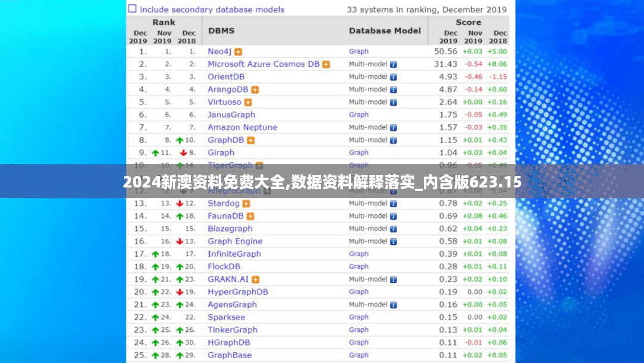Viewport: 644px width, 363px height.
Task: Open the Multi-model link in Stardog row
Action: (x=368, y=204)
